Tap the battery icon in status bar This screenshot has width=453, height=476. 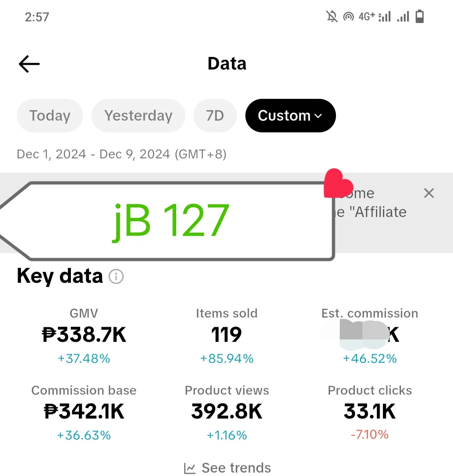pos(419,16)
